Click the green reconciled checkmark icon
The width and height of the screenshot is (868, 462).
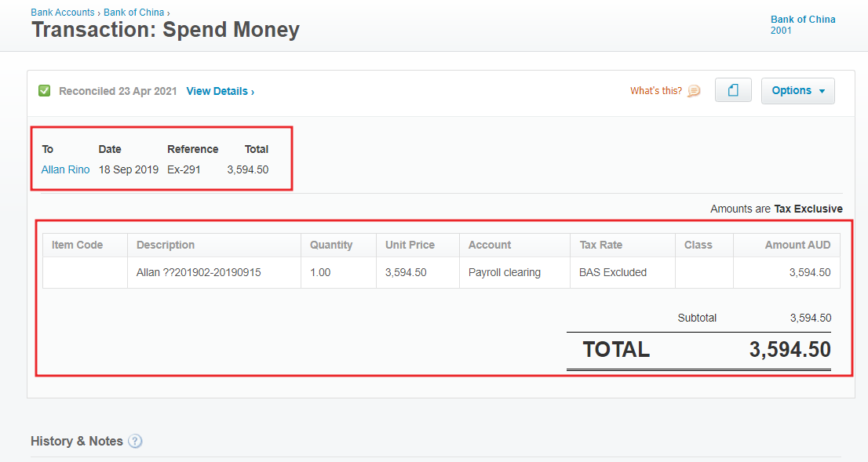tap(44, 91)
